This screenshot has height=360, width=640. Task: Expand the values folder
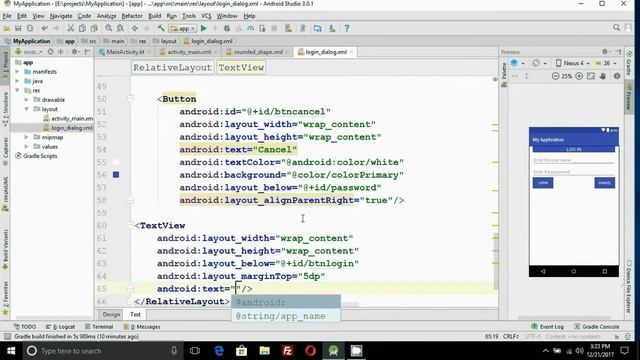(27, 147)
